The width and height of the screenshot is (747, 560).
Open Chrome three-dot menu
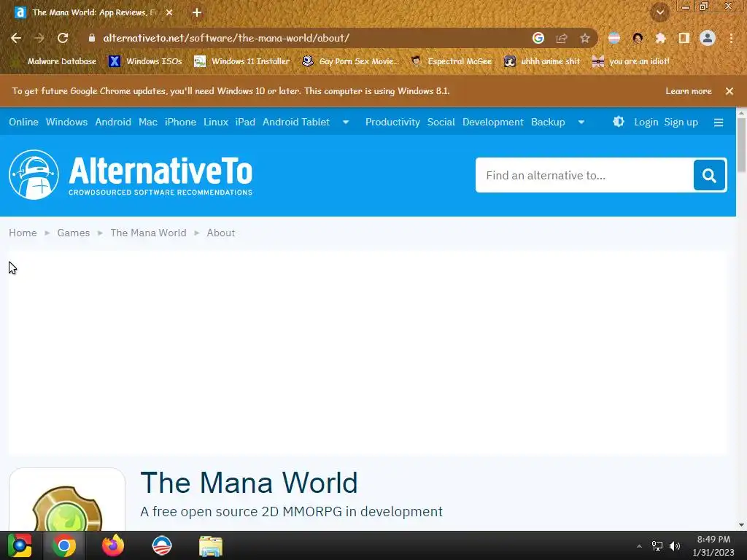(731, 38)
